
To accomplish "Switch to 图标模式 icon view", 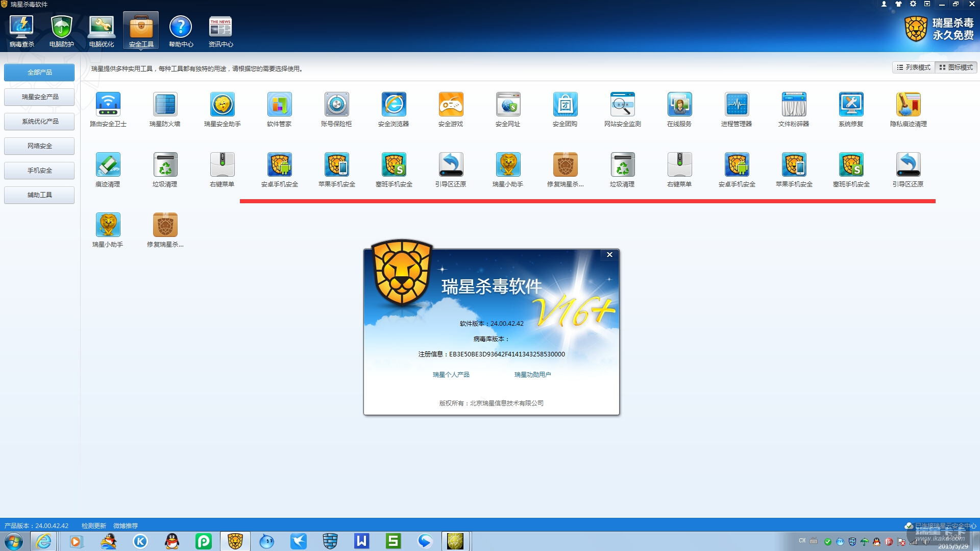I will click(x=956, y=67).
